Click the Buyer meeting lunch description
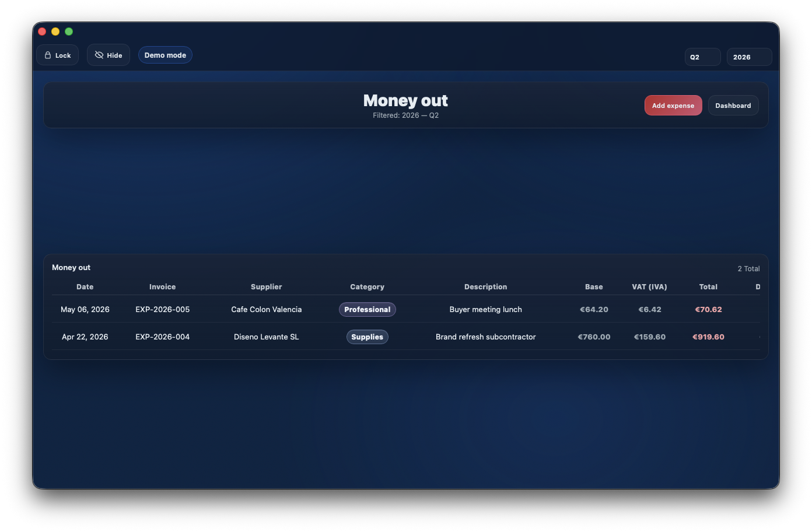The height and width of the screenshot is (532, 812). coord(486,310)
